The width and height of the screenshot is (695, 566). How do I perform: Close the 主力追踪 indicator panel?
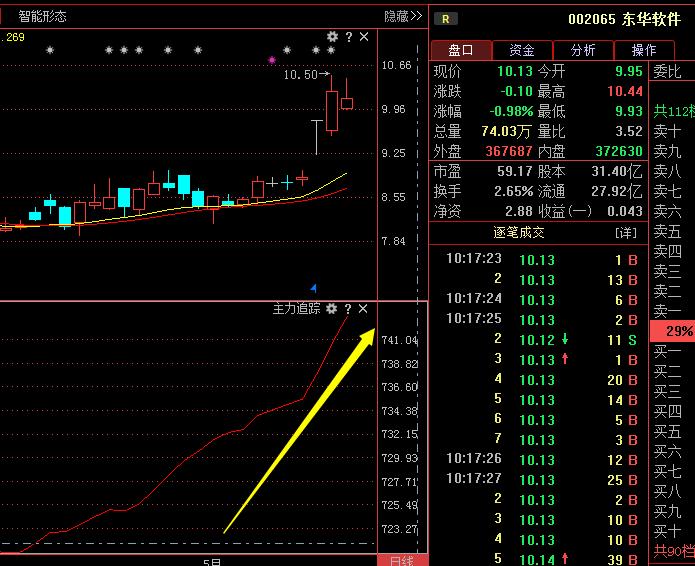(363, 308)
